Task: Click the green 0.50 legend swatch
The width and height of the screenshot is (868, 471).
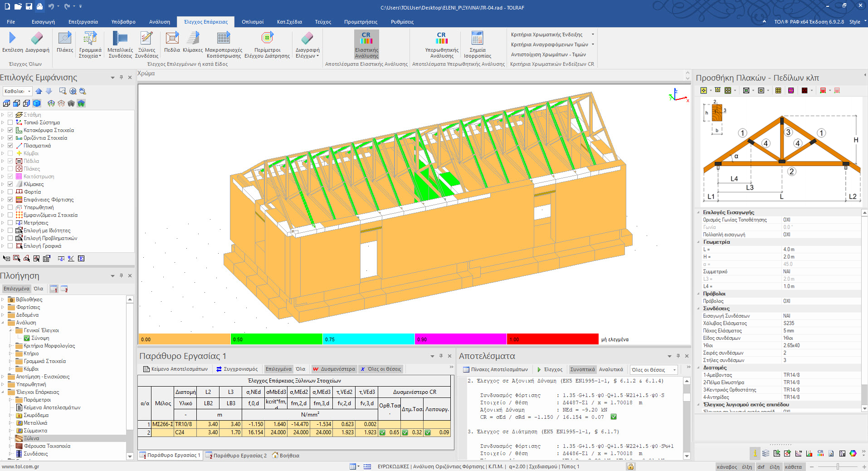Action: (x=277, y=339)
